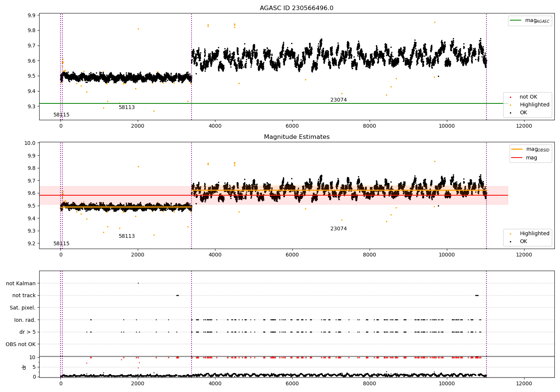Click the '4000' x-tick under Magnitude Estimates plot
Image resolution: width=560 pixels, height=392 pixels.
pyautogui.click(x=215, y=255)
